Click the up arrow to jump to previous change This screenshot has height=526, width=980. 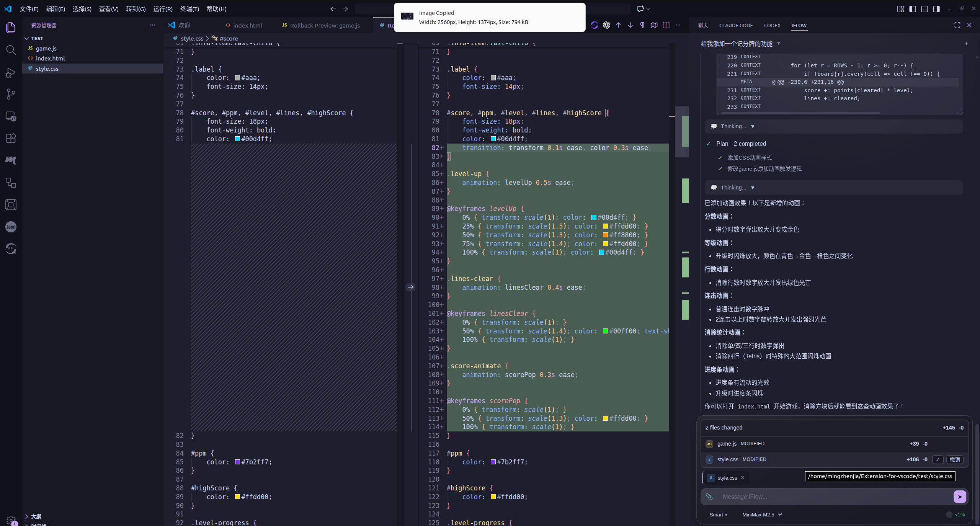pyautogui.click(x=618, y=25)
